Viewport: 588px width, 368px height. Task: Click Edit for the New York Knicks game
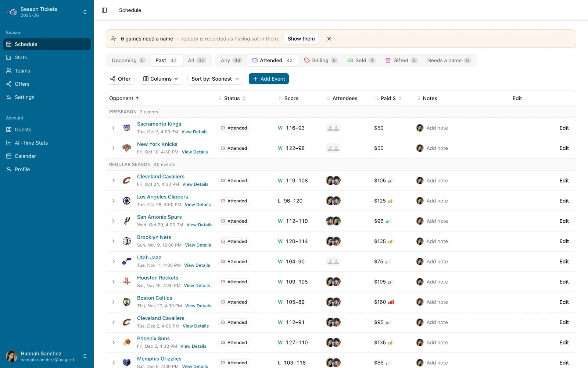tap(564, 148)
